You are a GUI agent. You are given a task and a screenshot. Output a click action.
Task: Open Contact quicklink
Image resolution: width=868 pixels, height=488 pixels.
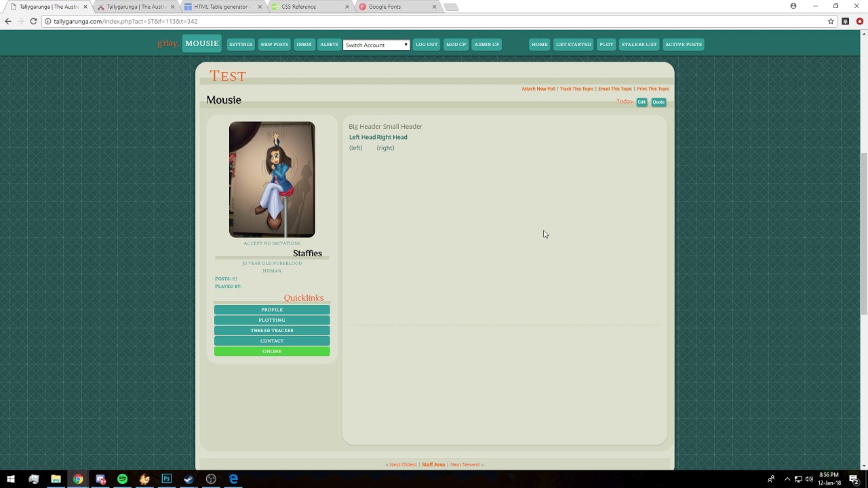[x=272, y=341]
